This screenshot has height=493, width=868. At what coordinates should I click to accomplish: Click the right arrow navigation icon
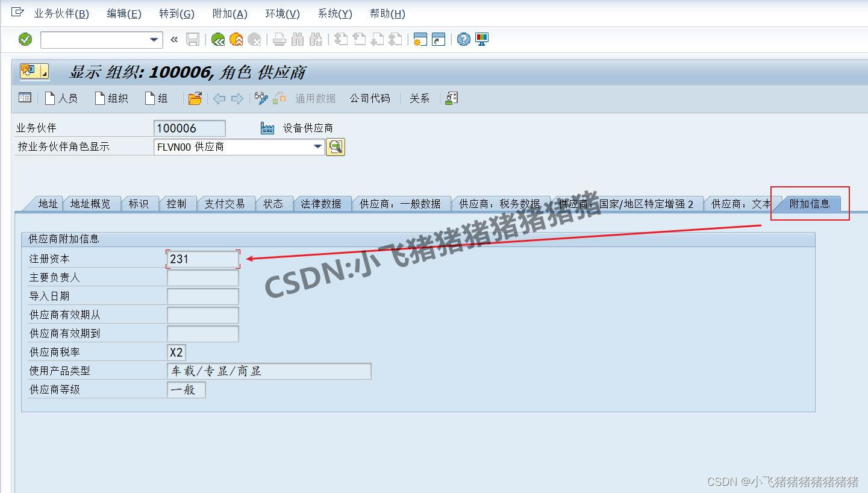click(237, 98)
